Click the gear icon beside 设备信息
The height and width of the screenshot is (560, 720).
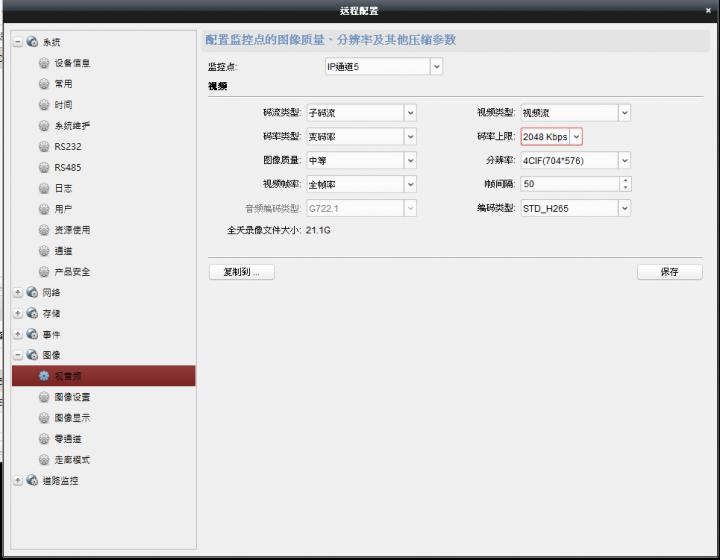[44, 63]
